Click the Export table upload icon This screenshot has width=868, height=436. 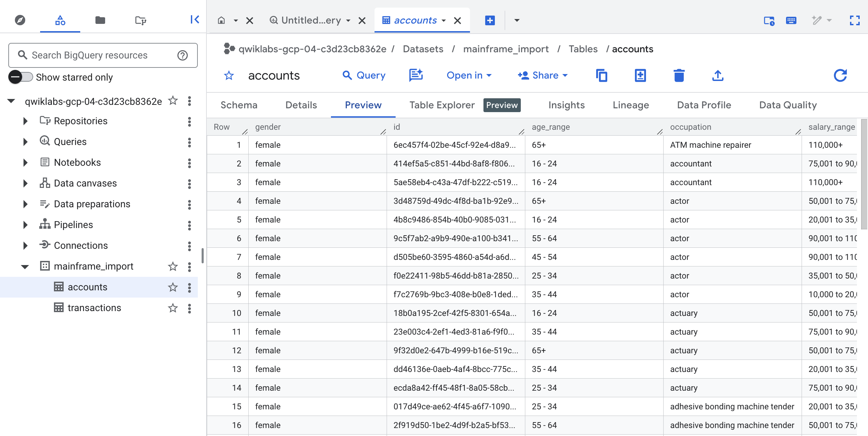[x=718, y=75]
